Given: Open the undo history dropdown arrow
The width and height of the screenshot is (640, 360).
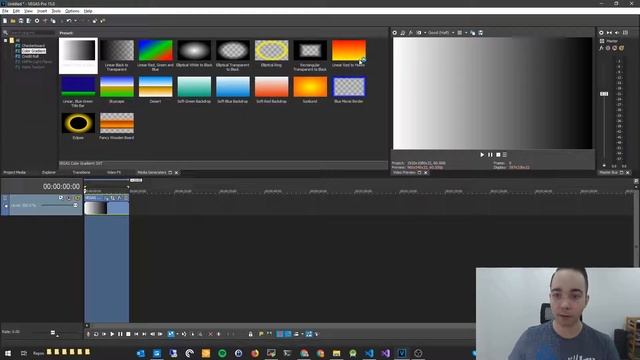Looking at the screenshot, I should [75, 21].
